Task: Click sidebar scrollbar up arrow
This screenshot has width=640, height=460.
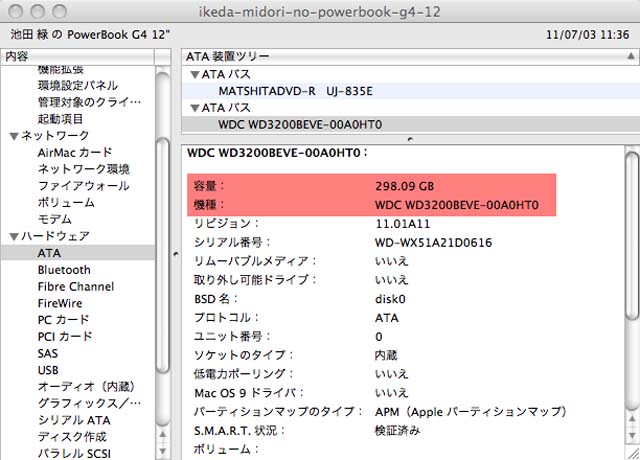Action: coord(163,434)
